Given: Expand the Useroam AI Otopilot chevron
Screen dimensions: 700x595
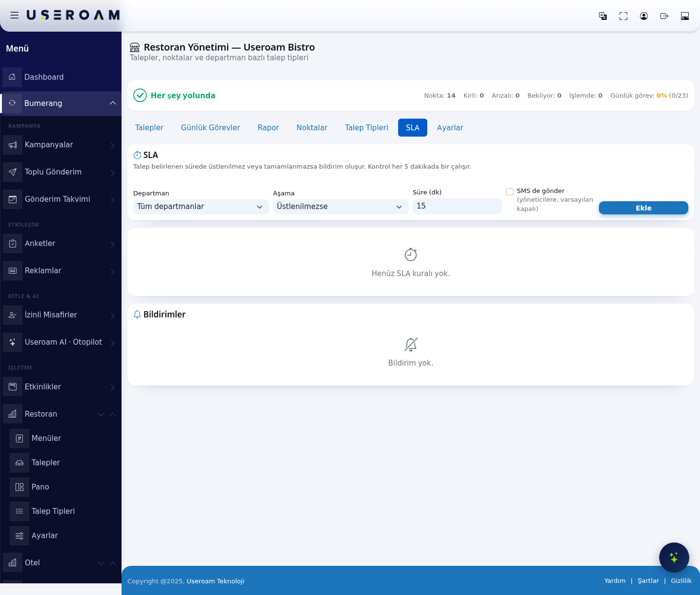Looking at the screenshot, I should pos(113,343).
